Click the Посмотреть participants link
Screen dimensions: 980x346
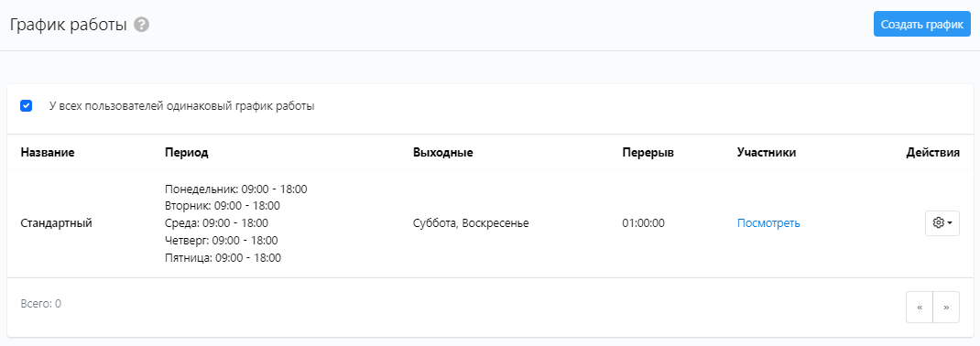[x=768, y=223]
